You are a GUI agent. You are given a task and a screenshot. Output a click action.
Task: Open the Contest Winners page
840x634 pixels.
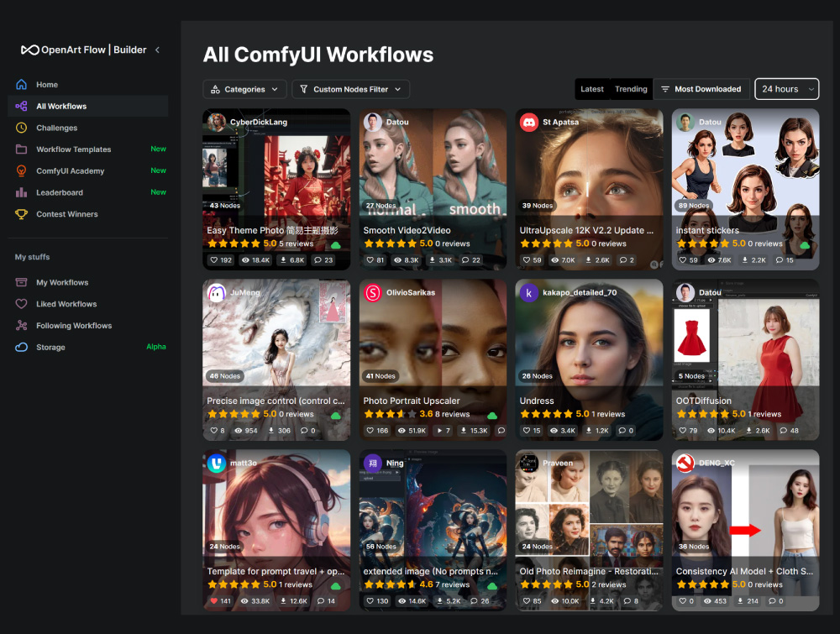tap(67, 214)
